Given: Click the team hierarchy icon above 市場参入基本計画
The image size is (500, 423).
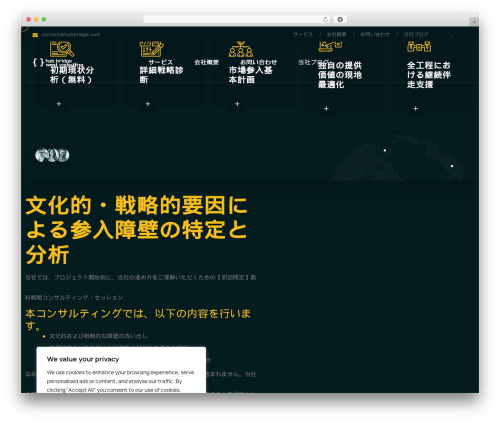Looking at the screenshot, I should [241, 49].
